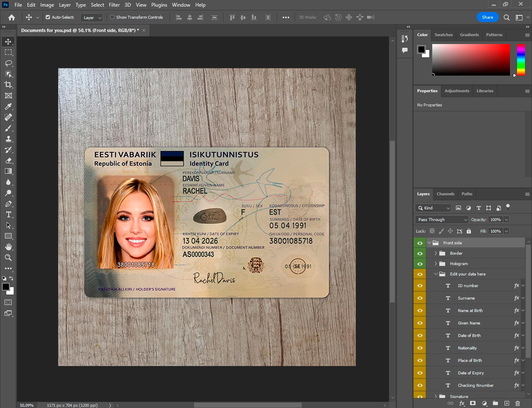Screen dimensions: 532x408
Task: Select the Hand tool
Action: pyautogui.click(x=9, y=247)
